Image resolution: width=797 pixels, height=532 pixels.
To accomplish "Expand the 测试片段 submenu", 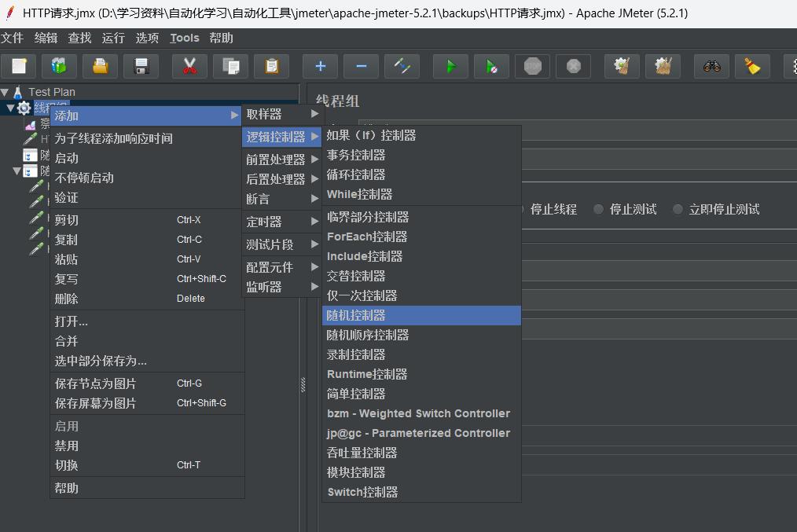I will [281, 245].
